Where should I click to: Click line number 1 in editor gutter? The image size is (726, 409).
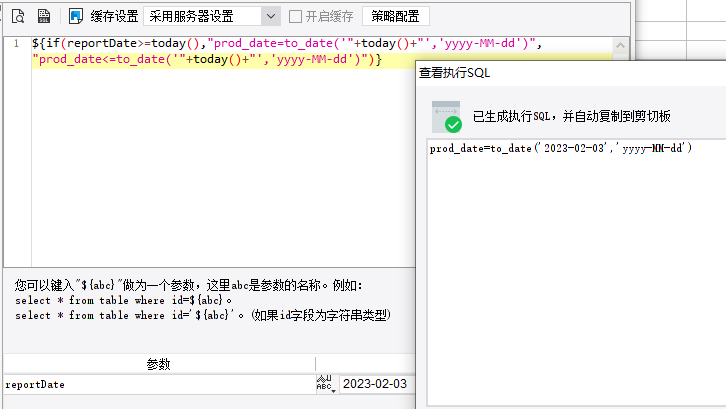point(17,44)
